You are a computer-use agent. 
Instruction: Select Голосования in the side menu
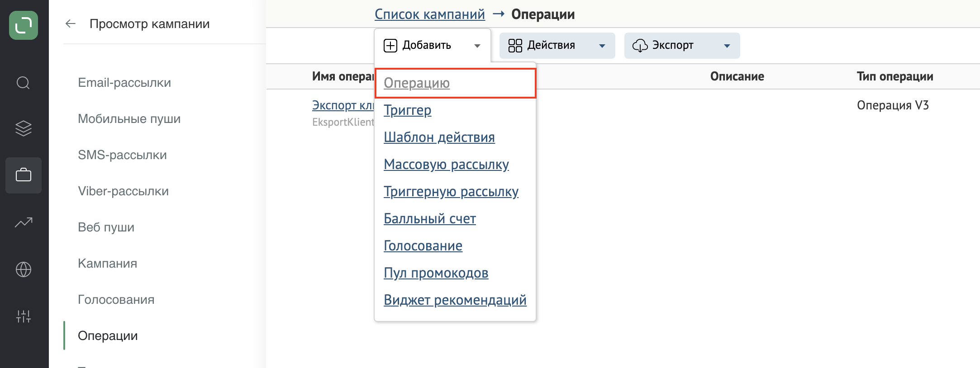116,300
